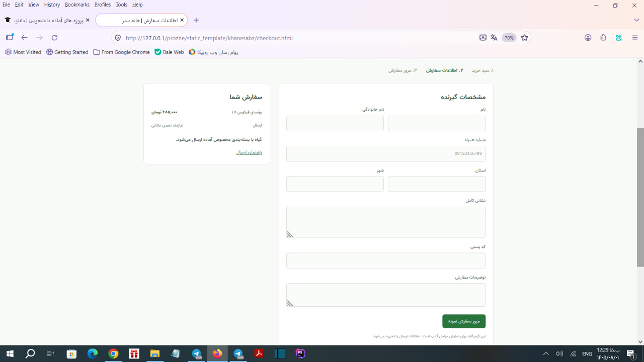Reset the 70% zoom level badge
The image size is (644, 362).
pyautogui.click(x=509, y=38)
